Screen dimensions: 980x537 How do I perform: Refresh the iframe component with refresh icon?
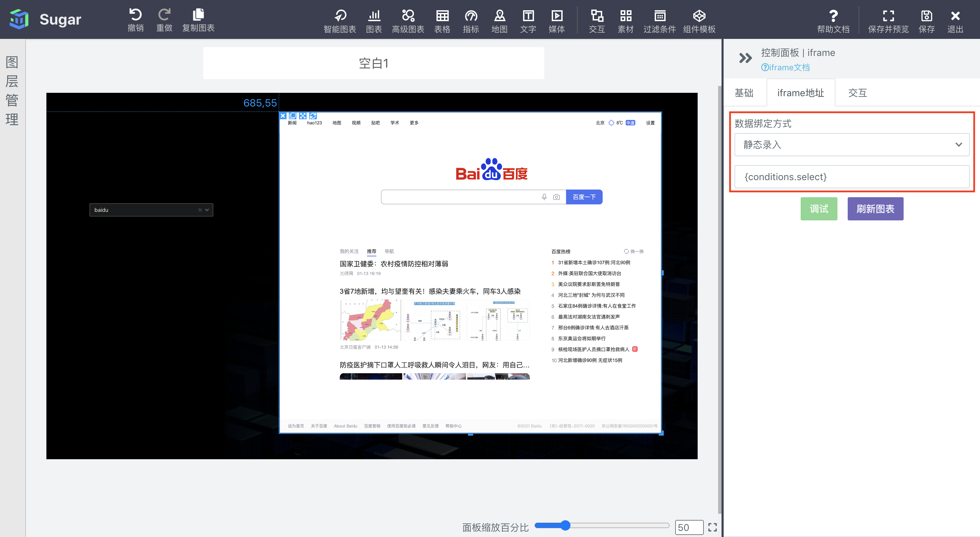[313, 116]
